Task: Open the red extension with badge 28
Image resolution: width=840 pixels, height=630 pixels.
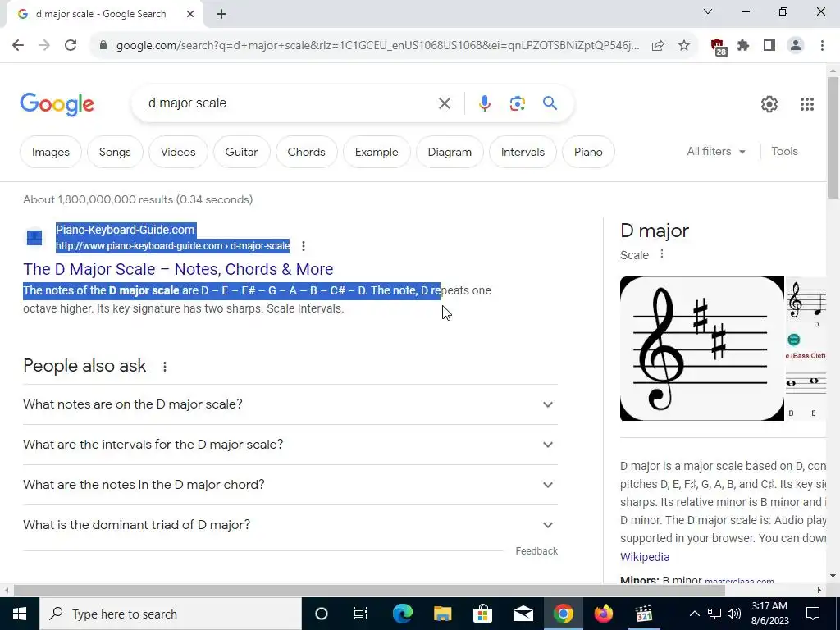Action: click(x=719, y=47)
